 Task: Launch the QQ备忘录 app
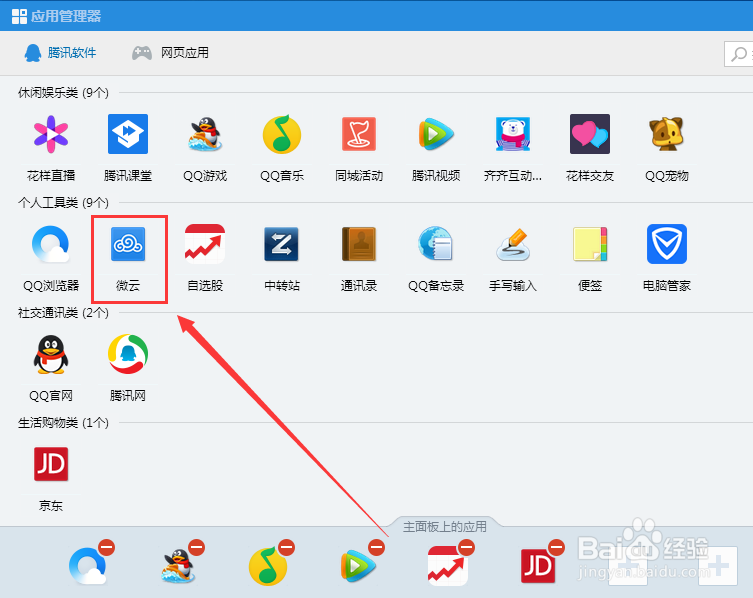click(x=436, y=244)
